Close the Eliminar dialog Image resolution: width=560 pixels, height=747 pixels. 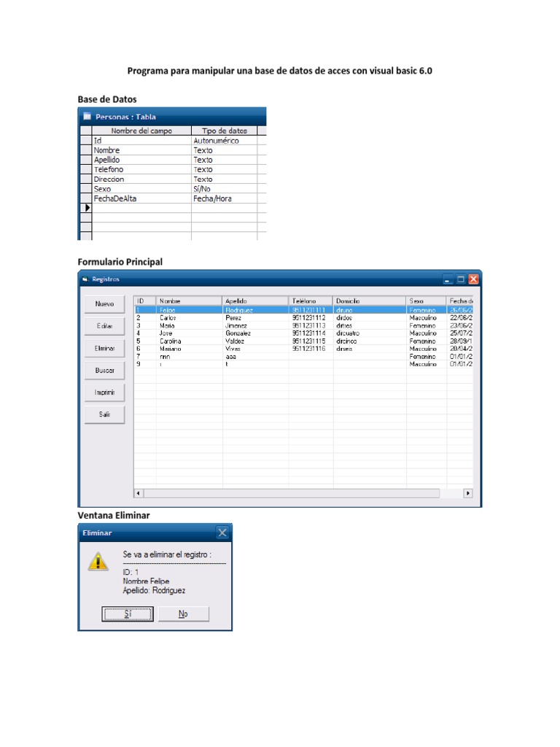pyautogui.click(x=222, y=533)
